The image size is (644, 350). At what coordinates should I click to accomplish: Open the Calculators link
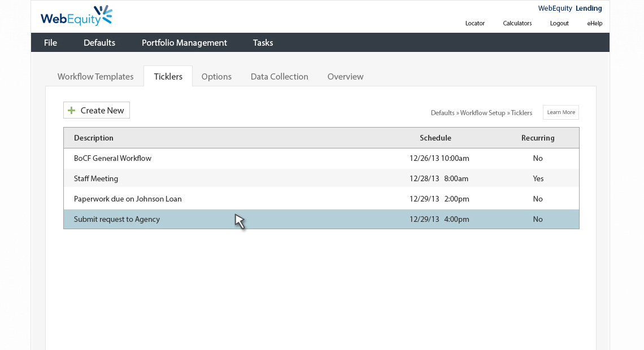pos(517,24)
